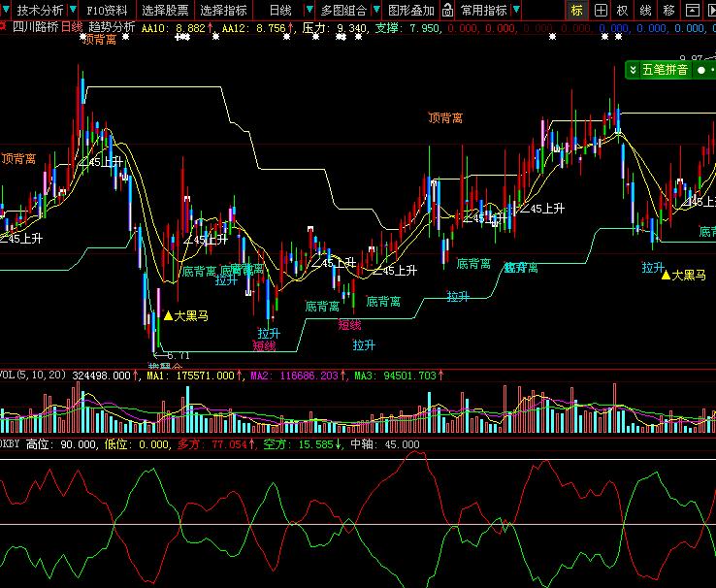The image size is (716, 588).
Task: Click the 图形叠加 button
Action: pos(411,11)
